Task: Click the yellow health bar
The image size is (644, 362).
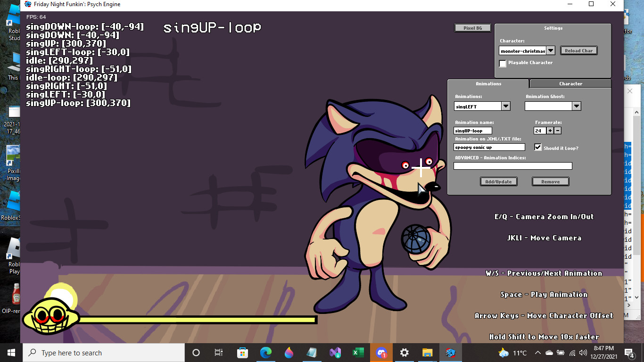Action: click(x=197, y=320)
